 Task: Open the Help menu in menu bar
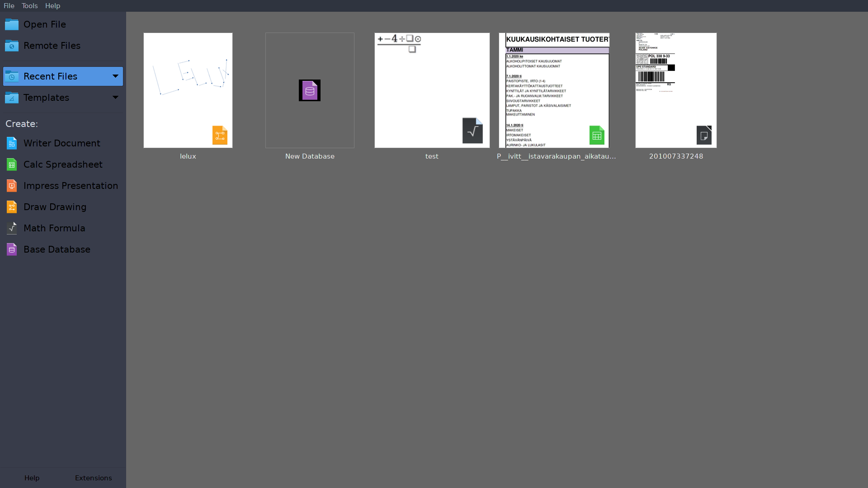(52, 6)
